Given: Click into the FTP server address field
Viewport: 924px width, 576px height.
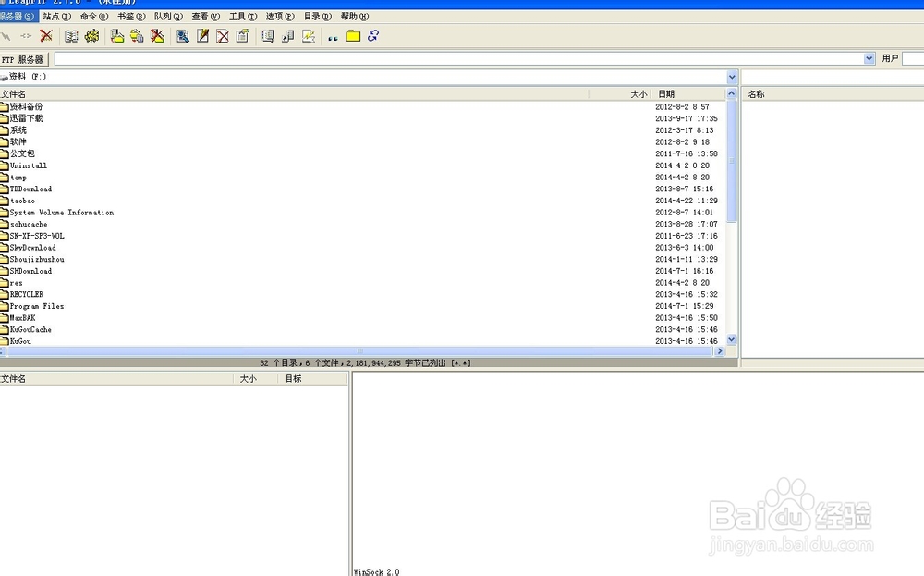Looking at the screenshot, I should (459, 58).
